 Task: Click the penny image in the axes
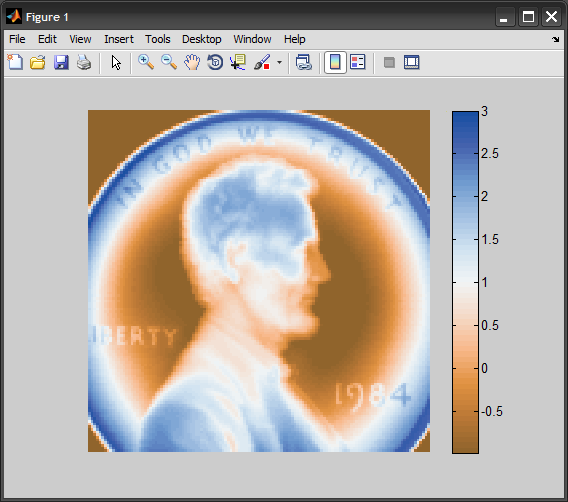(x=259, y=281)
